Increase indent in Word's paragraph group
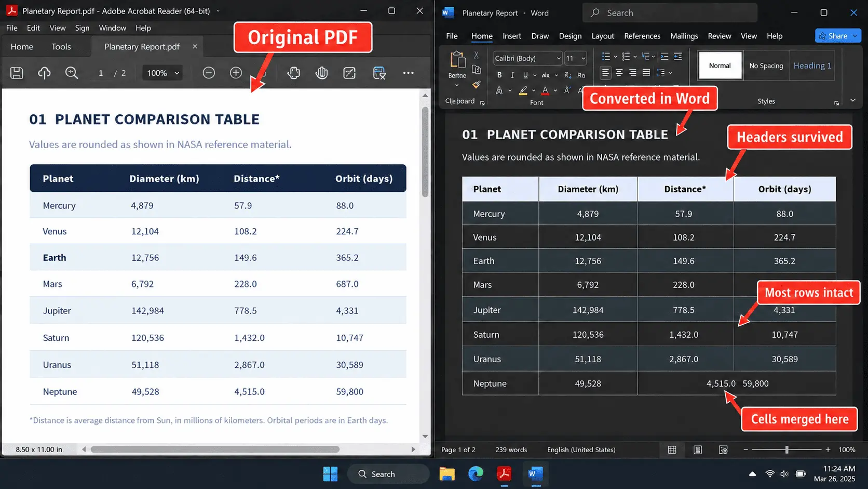The width and height of the screenshot is (868, 489). (x=678, y=56)
